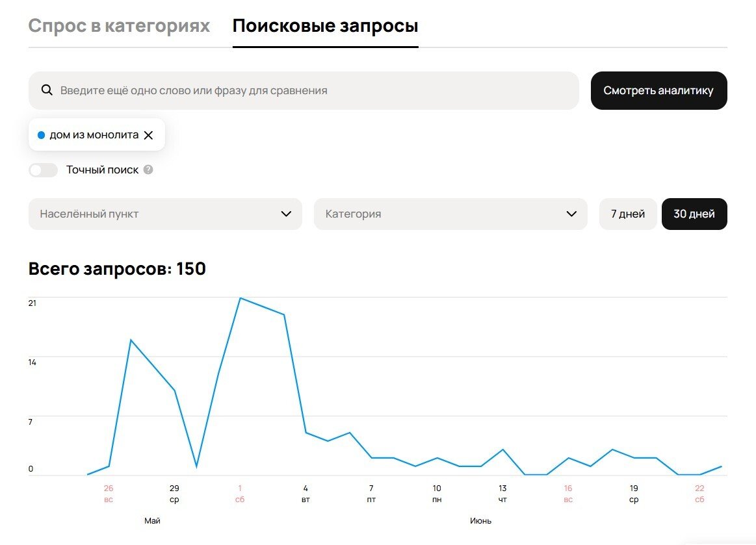Click the '26 вс' date label

coord(109,494)
